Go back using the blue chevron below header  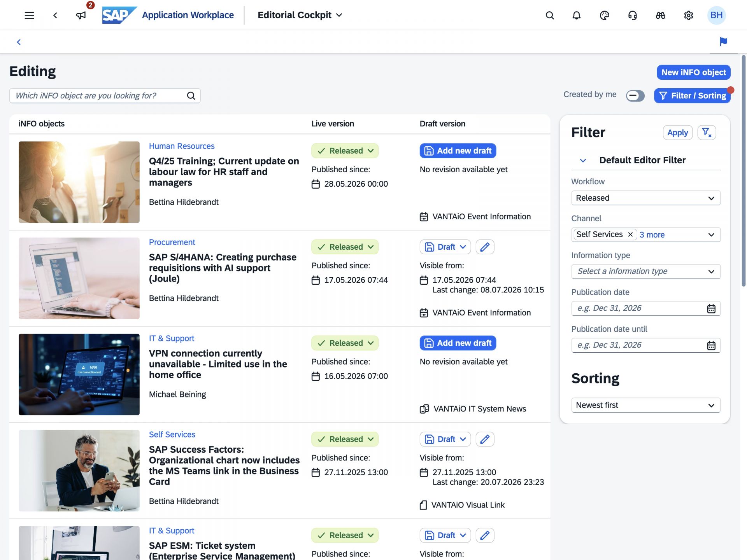(19, 42)
